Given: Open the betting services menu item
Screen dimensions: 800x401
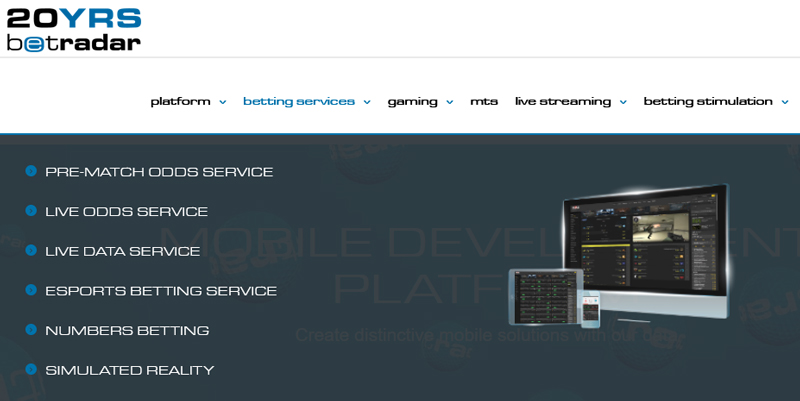Looking at the screenshot, I should [x=299, y=102].
